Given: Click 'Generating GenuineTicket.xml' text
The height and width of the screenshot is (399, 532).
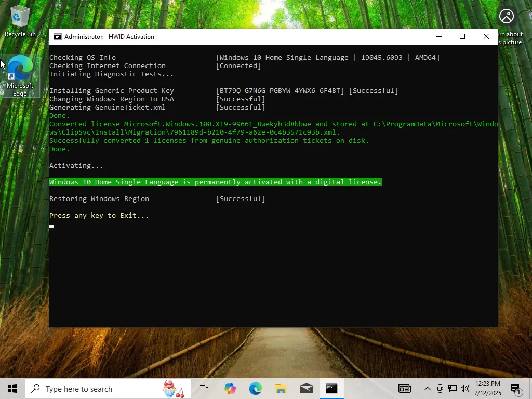Looking at the screenshot, I should coord(107,108).
